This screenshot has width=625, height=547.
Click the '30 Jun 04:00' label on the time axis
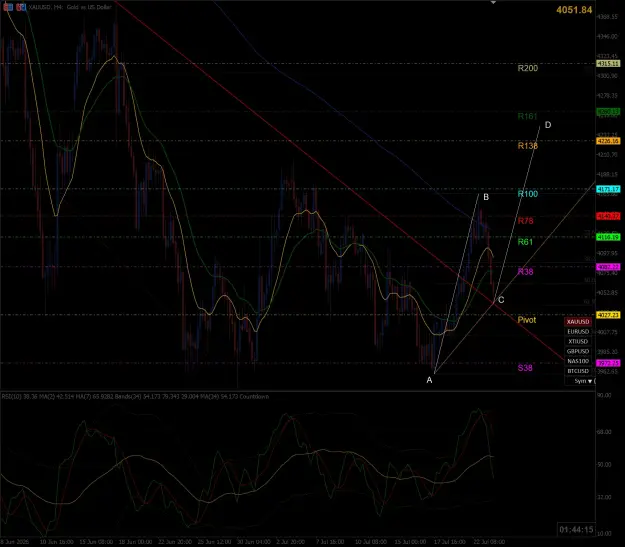[x=254, y=542]
